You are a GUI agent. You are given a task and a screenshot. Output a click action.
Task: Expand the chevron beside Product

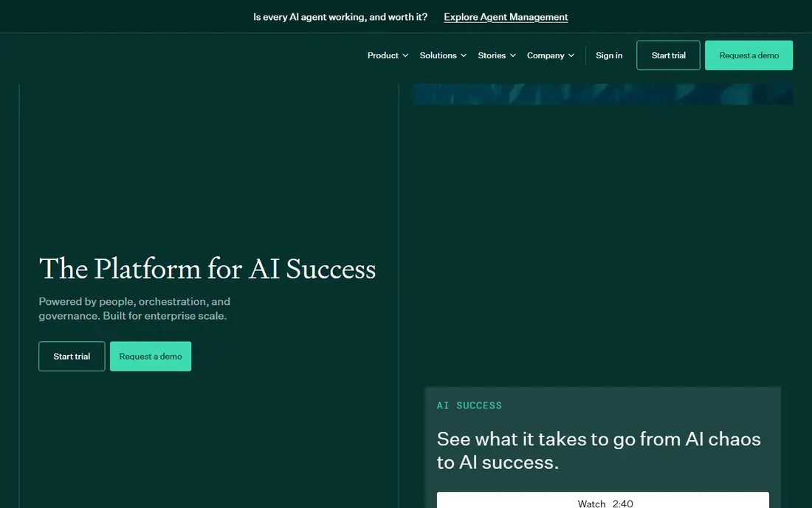tap(405, 55)
